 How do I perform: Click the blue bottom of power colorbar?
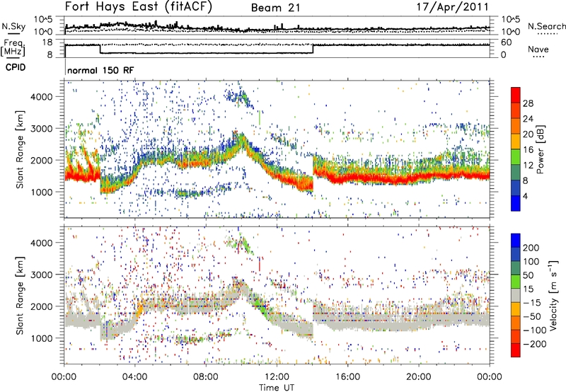tap(516, 203)
